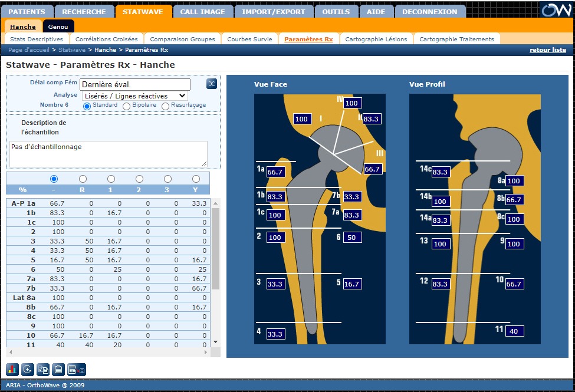Screen dimensions: 575x392
Task: Click zone 6 value 50 in Vue Face
Action: (351, 237)
